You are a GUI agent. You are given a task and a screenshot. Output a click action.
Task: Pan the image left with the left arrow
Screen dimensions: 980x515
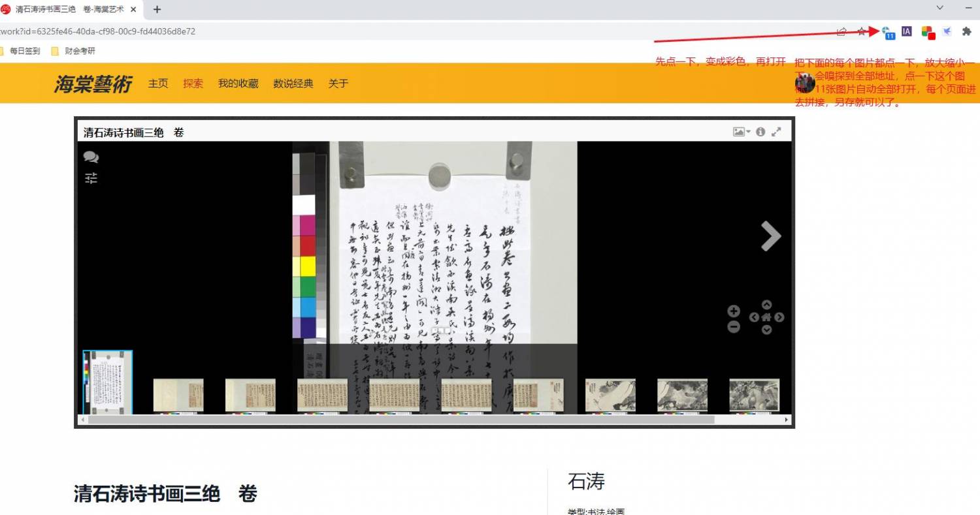[754, 317]
